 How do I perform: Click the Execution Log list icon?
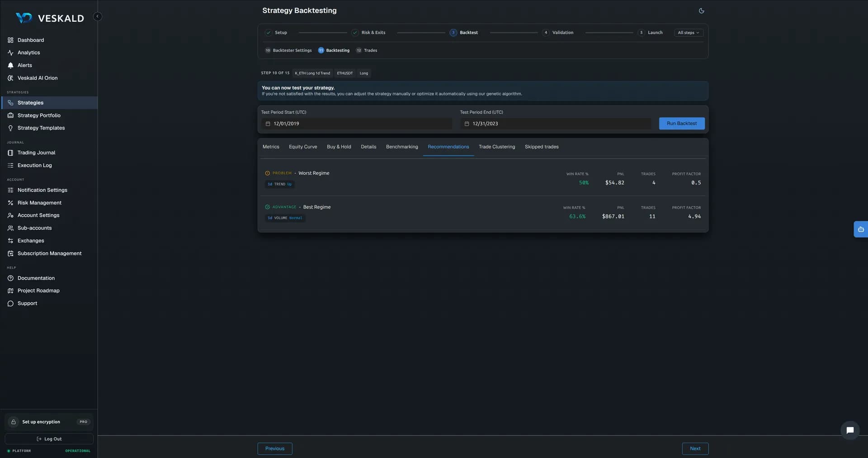pyautogui.click(x=10, y=165)
